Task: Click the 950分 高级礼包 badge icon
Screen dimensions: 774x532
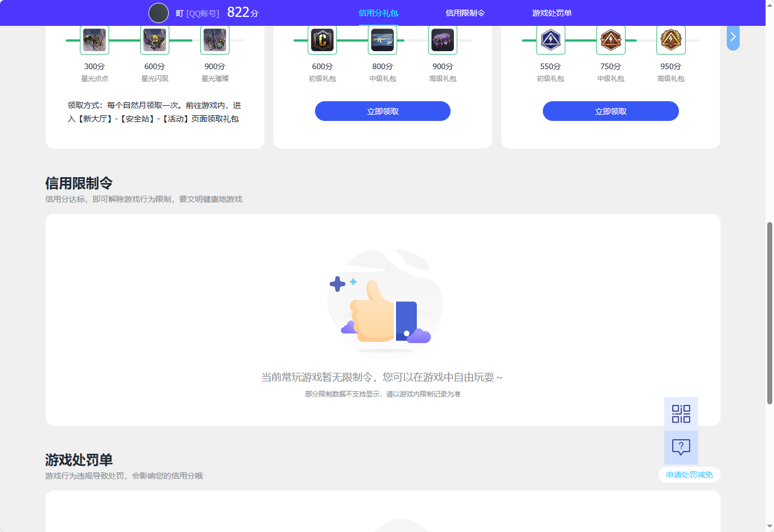Action: click(x=671, y=40)
